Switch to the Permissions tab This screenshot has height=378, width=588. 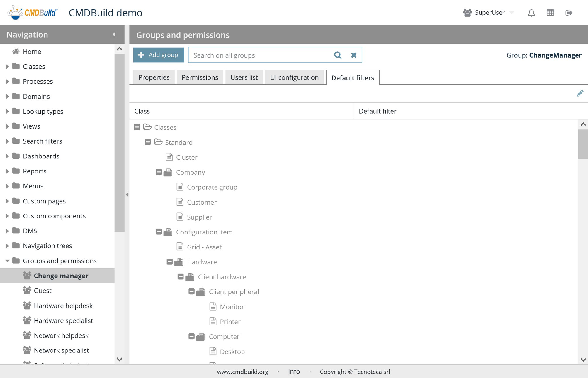[x=200, y=77]
